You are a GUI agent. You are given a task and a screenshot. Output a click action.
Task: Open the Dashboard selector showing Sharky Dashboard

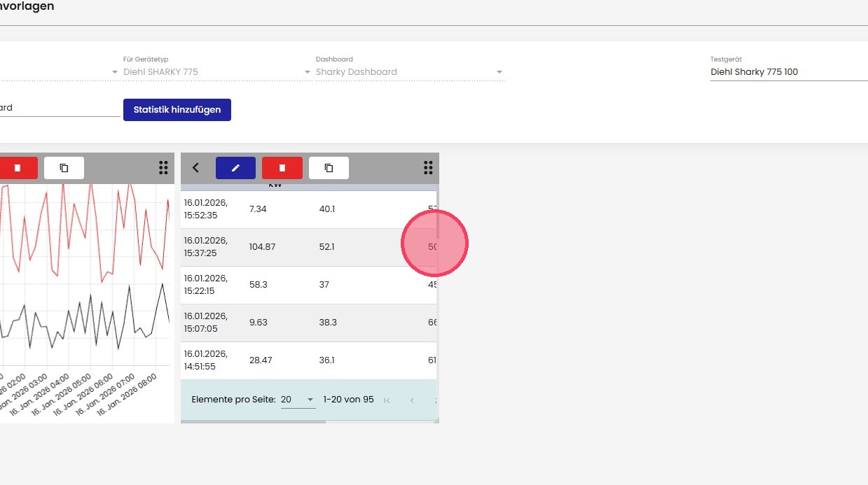409,71
